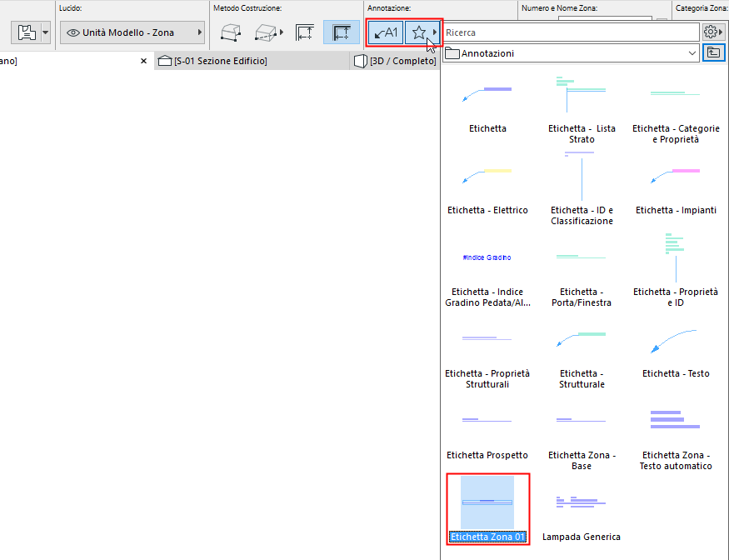Select the second construction method icon with arrow
Viewport: 729px width, 560px height.
click(x=269, y=32)
